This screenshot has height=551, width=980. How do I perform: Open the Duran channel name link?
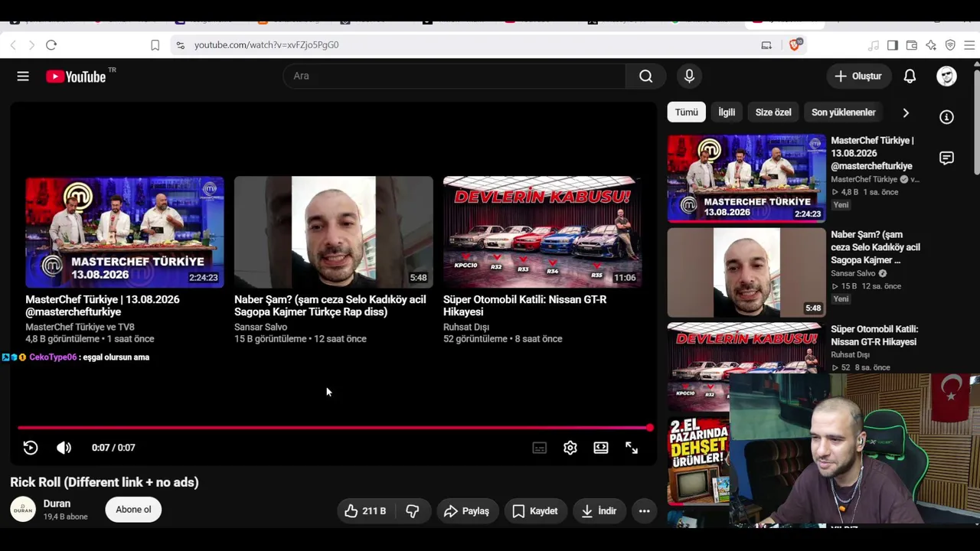click(x=57, y=504)
